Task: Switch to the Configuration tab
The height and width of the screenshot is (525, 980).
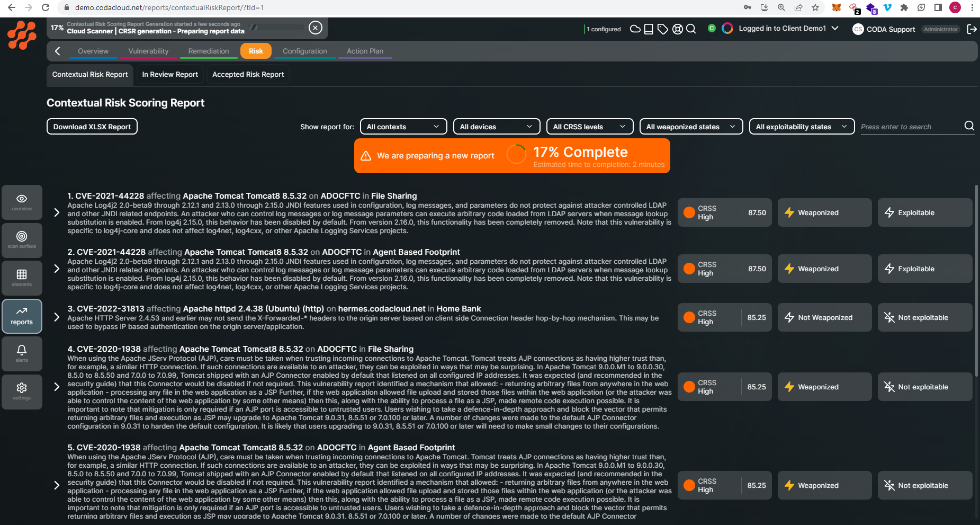Action: point(305,51)
